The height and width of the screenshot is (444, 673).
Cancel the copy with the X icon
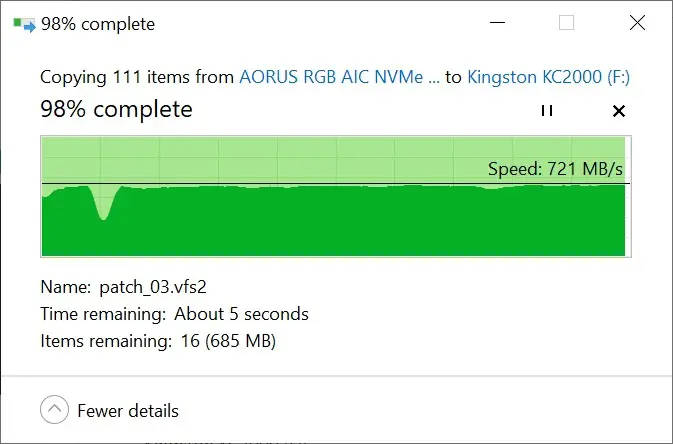click(x=618, y=111)
